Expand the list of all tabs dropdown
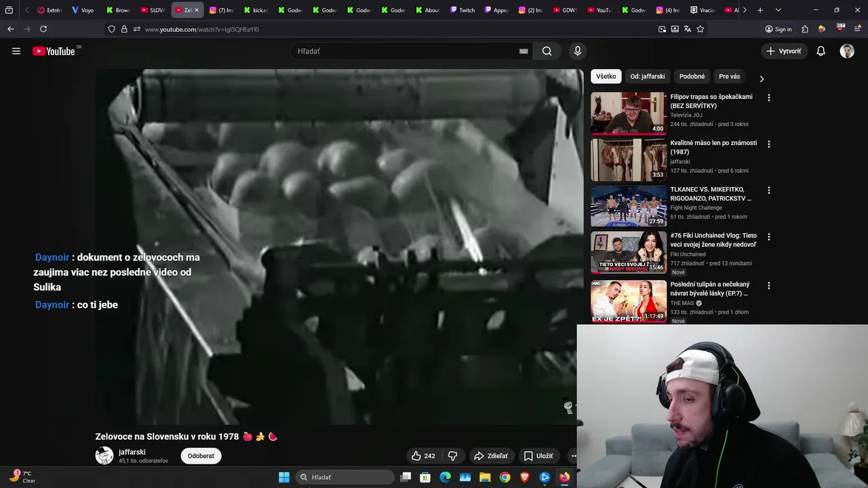This screenshot has width=868, height=488. coord(778,10)
